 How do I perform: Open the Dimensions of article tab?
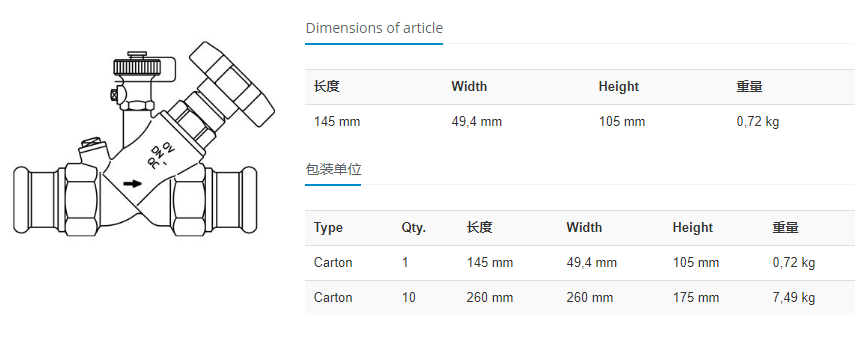(374, 28)
